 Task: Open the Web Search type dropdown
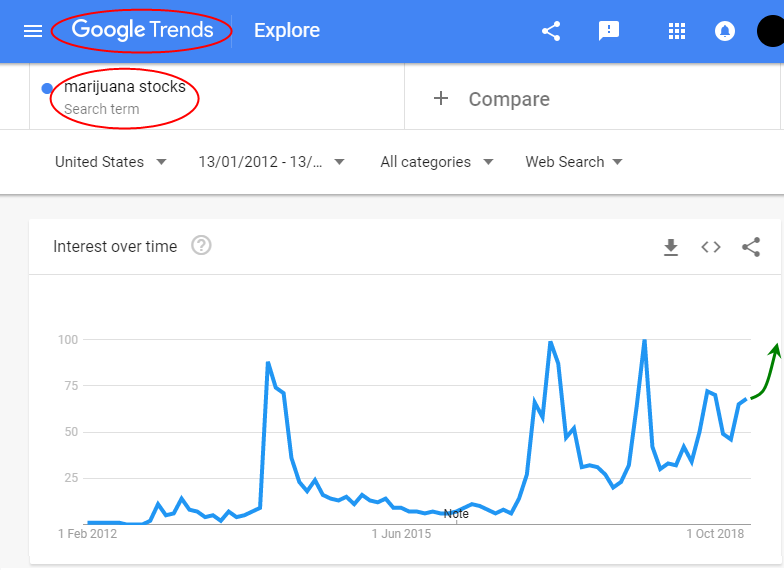click(574, 162)
